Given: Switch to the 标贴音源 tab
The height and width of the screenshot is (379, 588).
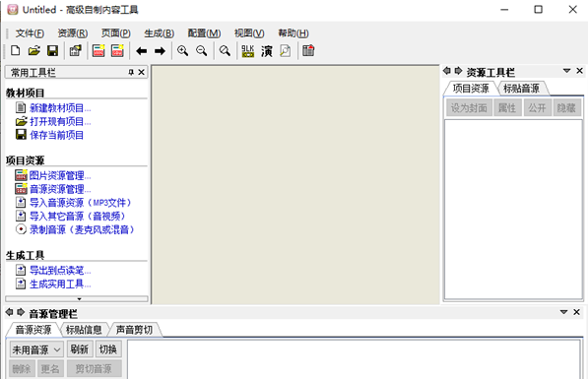Looking at the screenshot, I should click(x=522, y=89).
